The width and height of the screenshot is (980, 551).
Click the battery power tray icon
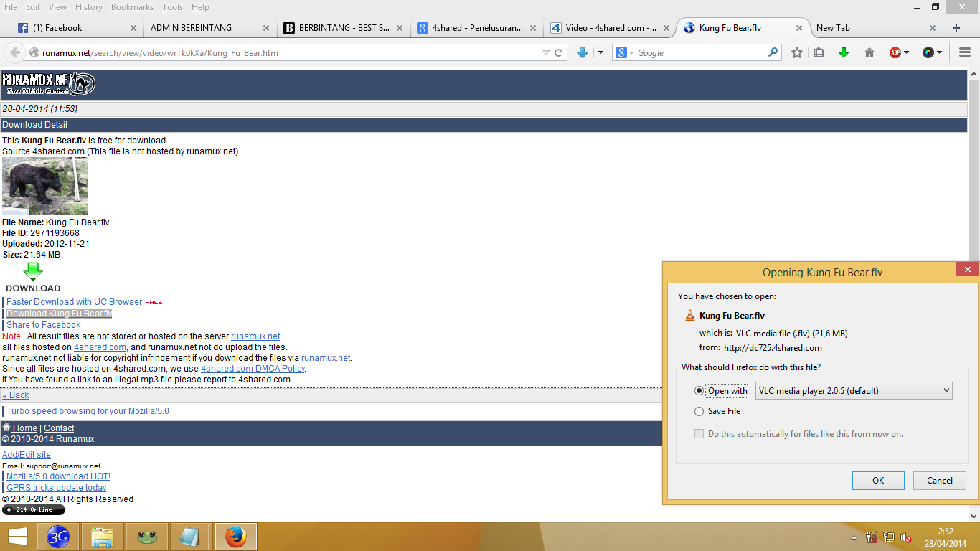tap(872, 537)
